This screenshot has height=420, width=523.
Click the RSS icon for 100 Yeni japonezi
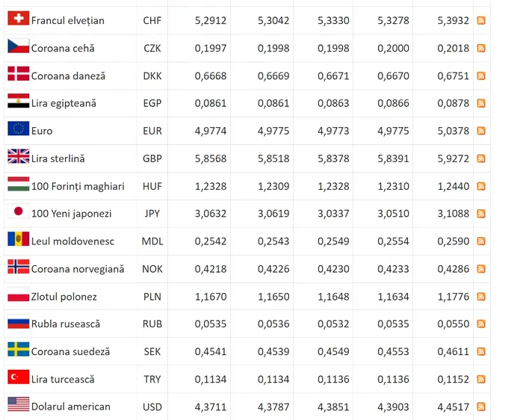click(481, 214)
